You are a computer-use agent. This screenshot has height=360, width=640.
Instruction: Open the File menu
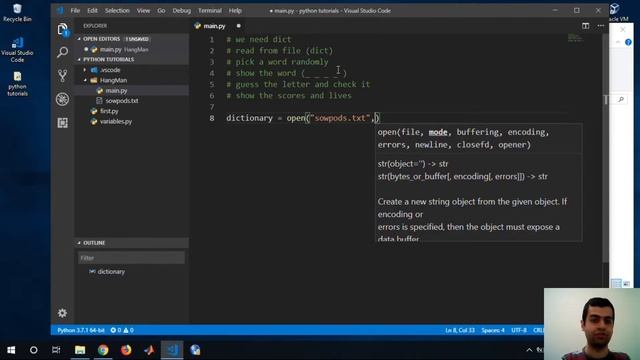(x=75, y=11)
